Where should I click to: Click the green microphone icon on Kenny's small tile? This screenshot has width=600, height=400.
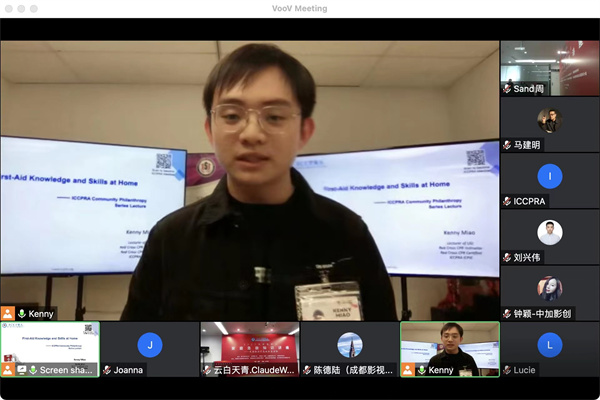pyautogui.click(x=422, y=370)
